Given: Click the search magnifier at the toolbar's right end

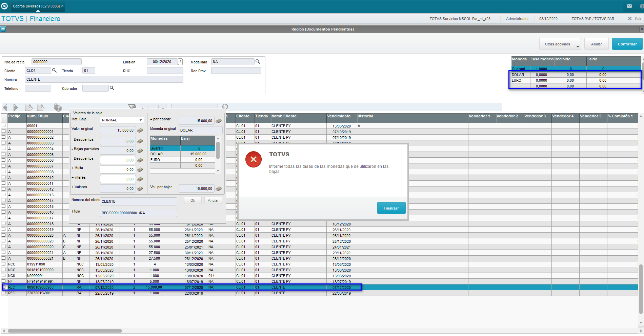Looking at the screenshot, I should point(225,106).
